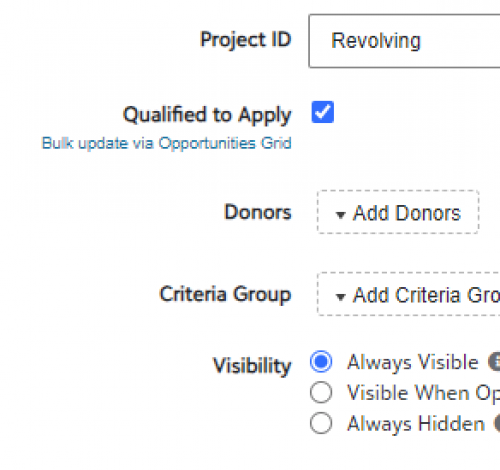
Task: Show info icon next to Always Visible
Action: coord(494,362)
